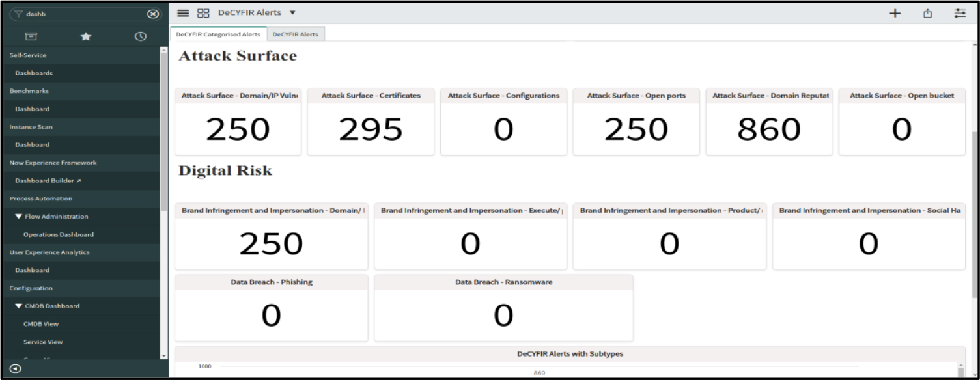This screenshot has height=380, width=980.
Task: Click Attack Surface Open bucket count 0
Action: pos(902,131)
